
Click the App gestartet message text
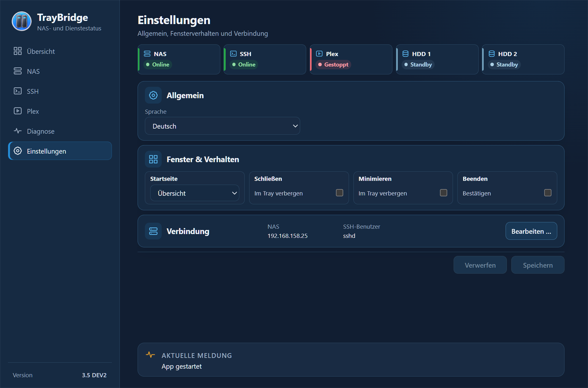181,366
